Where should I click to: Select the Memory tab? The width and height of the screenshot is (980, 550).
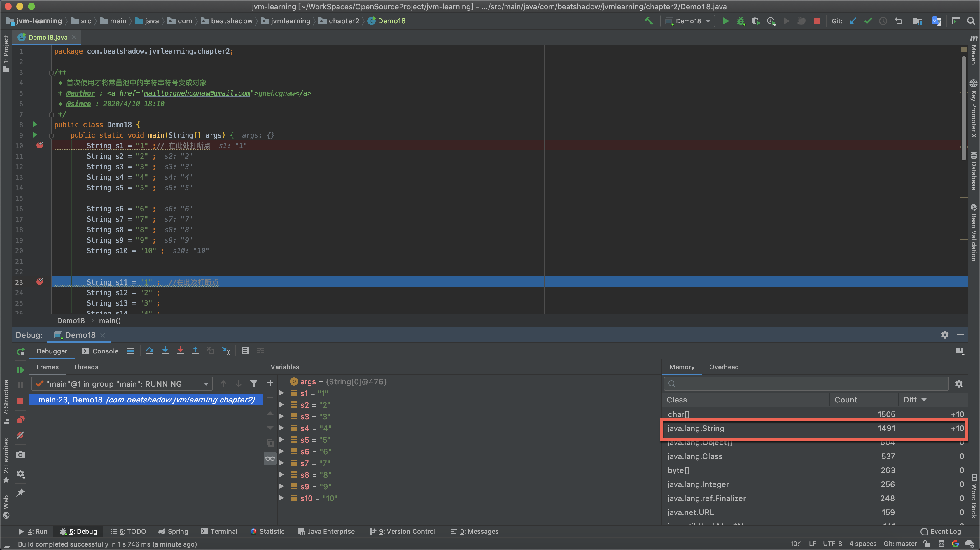682,367
